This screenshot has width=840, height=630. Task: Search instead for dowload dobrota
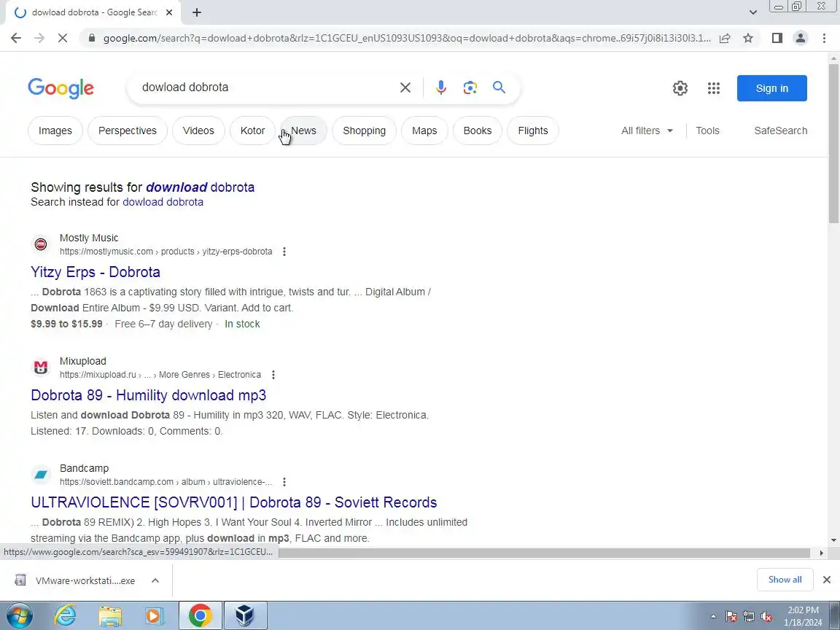[163, 202]
